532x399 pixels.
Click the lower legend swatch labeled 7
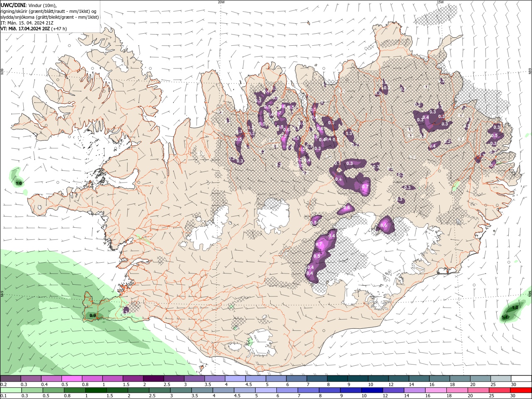[x=308, y=390]
